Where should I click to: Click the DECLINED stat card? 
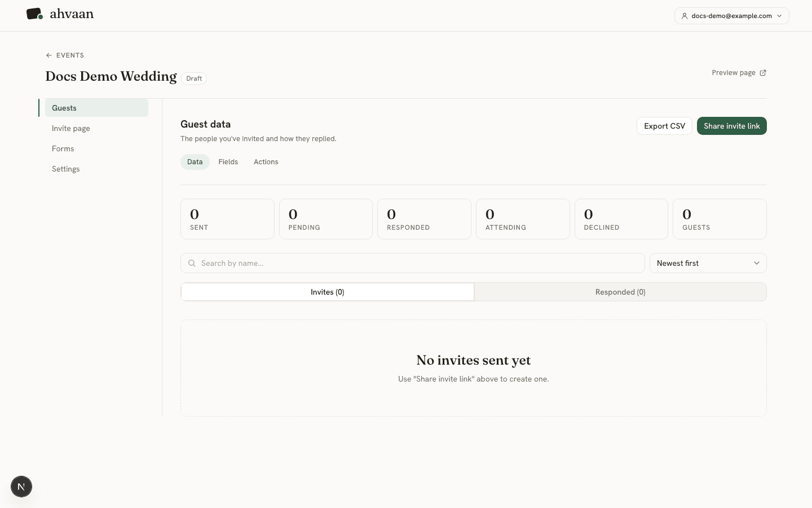[x=621, y=219]
